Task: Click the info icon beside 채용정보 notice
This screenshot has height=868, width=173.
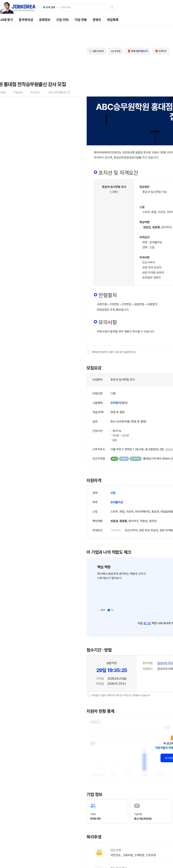Action: [89, 352]
